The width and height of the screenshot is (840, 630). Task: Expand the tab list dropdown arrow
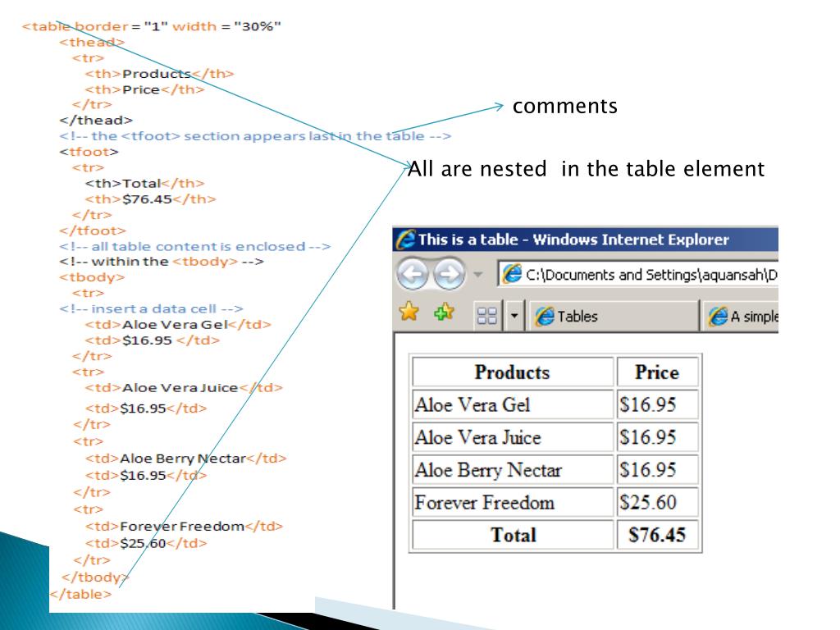514,316
